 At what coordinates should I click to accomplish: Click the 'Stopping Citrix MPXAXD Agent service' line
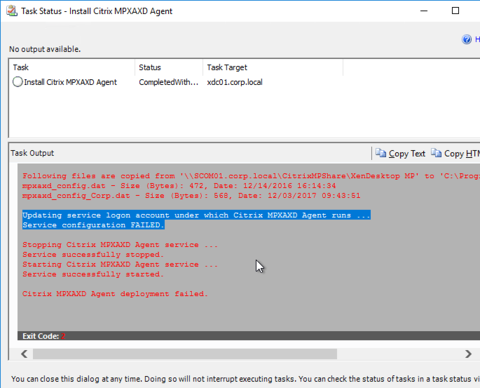coord(120,245)
